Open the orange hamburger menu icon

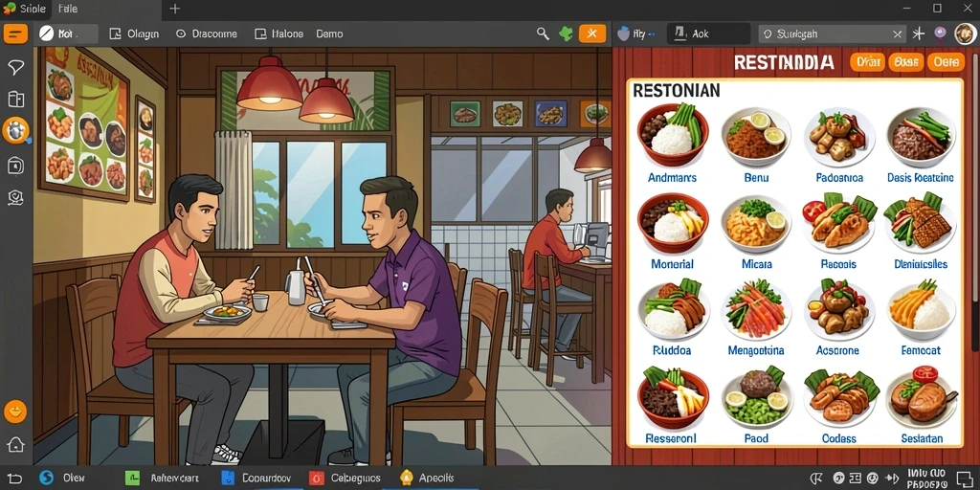point(15,33)
